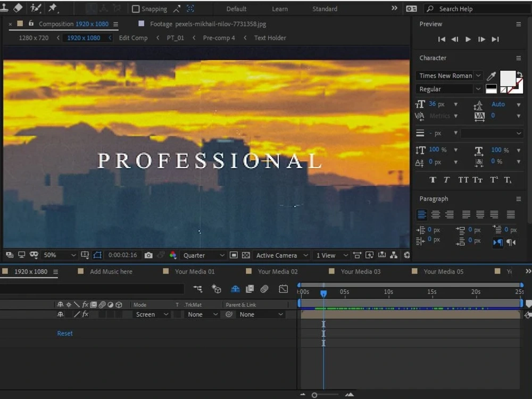
Task: Toggle hide shy layers icon
Action: (235, 289)
